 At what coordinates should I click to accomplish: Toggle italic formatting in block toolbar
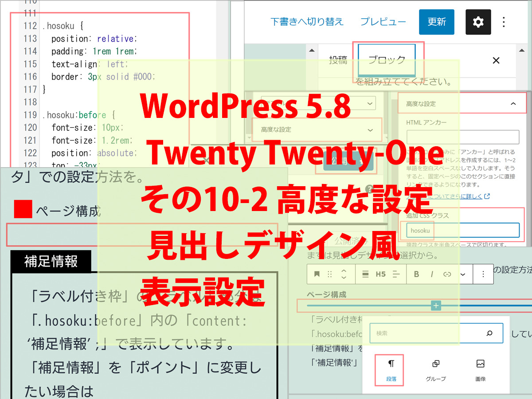pyautogui.click(x=432, y=274)
